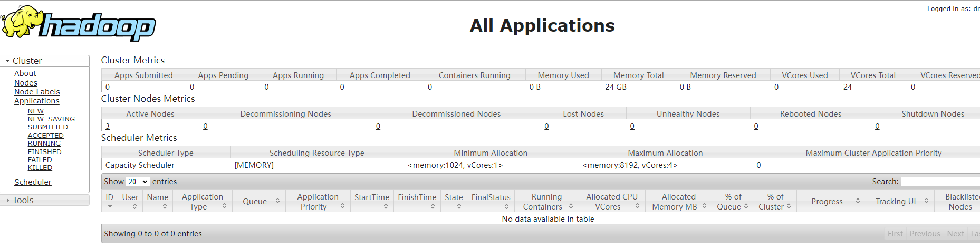Filter applications by RUNNING state

point(44,144)
